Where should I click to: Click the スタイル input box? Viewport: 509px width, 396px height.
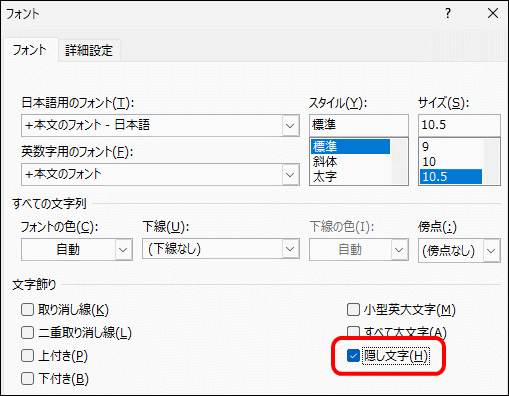[359, 125]
